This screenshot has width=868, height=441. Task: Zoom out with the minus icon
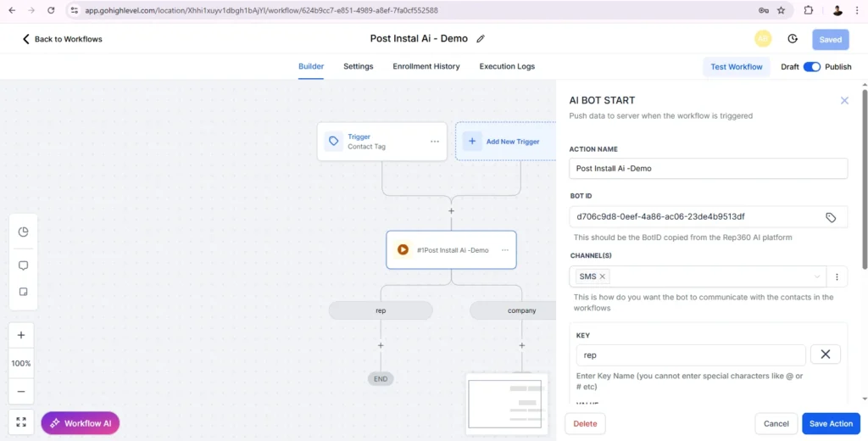click(21, 392)
